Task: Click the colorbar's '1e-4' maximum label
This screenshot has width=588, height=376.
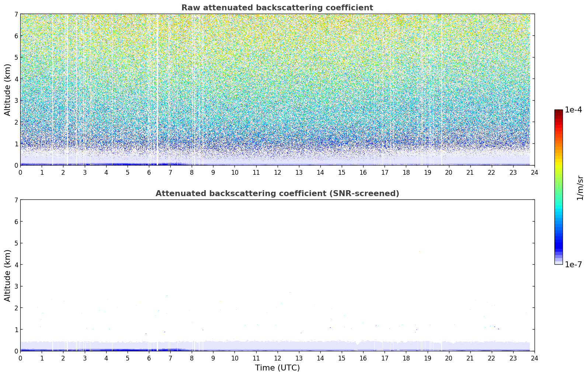Action: [x=573, y=110]
